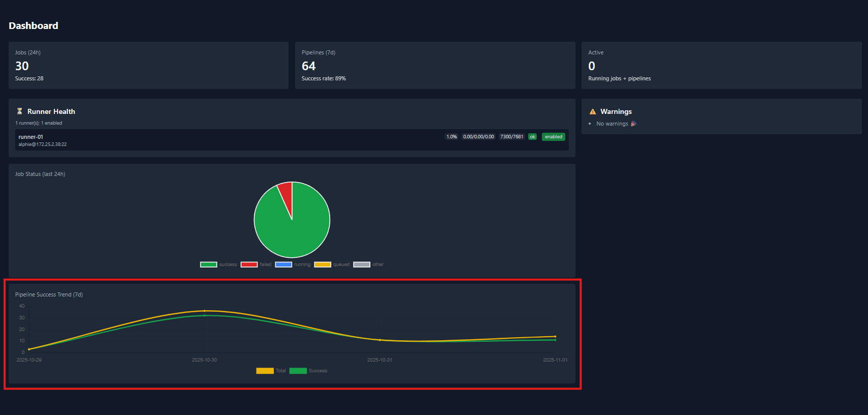Image resolution: width=868 pixels, height=415 pixels.
Task: Click the 1 runner(s); 1 enabled summary
Action: (39, 123)
